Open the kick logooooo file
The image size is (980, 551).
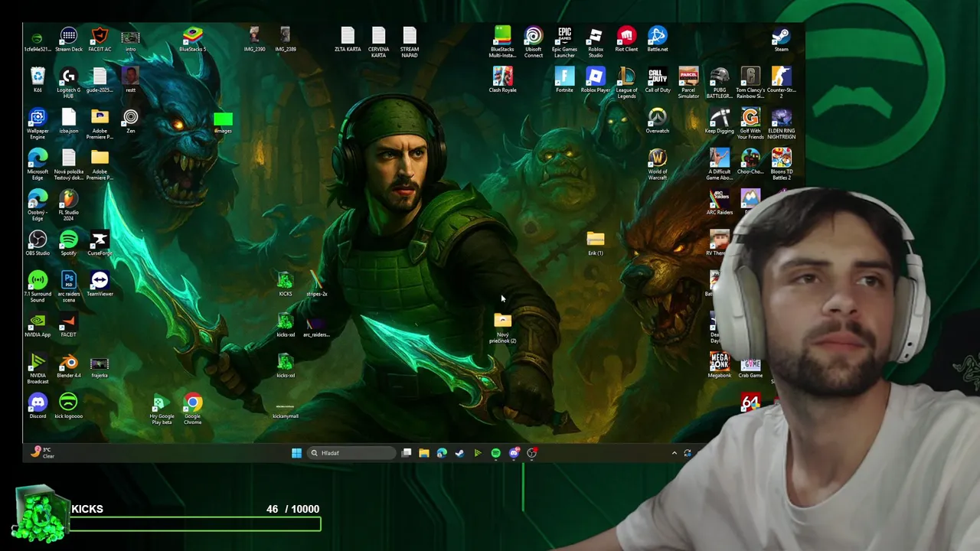click(69, 406)
